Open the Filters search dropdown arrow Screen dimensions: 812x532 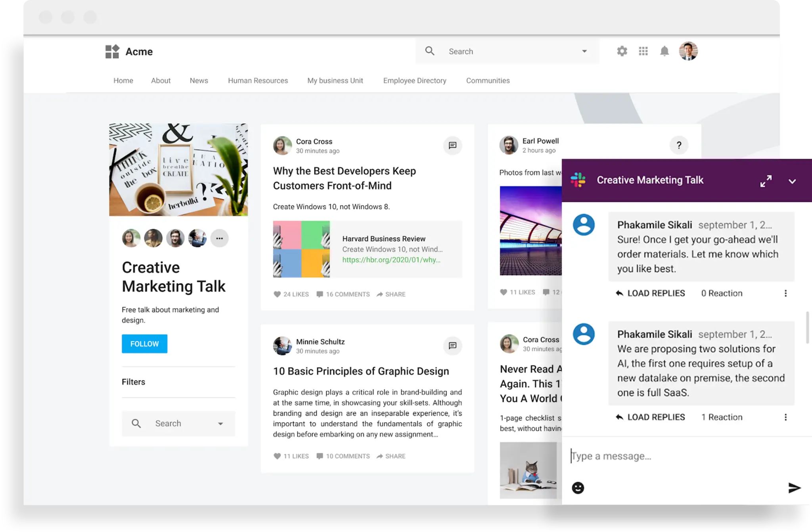coord(220,424)
